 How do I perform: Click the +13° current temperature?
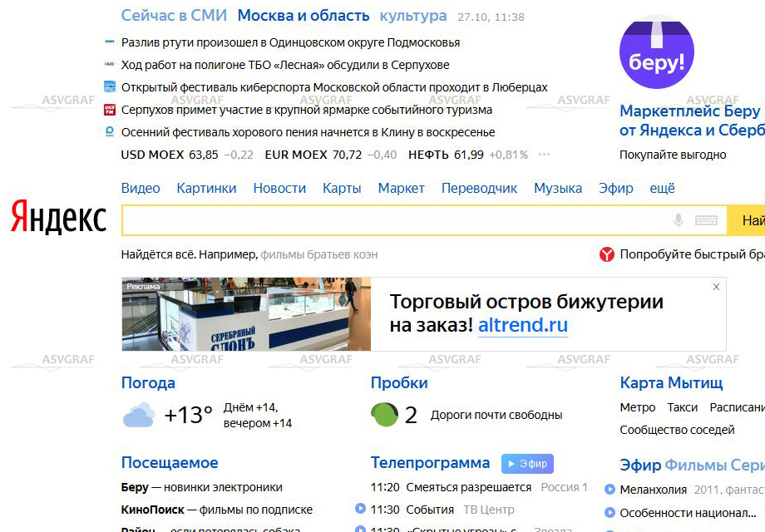tap(188, 415)
